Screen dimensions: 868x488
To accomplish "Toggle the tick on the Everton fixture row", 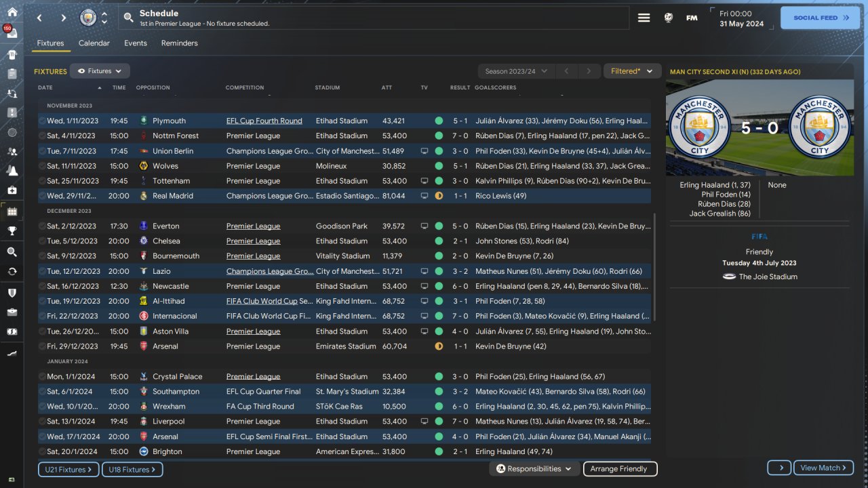I will 42,226.
